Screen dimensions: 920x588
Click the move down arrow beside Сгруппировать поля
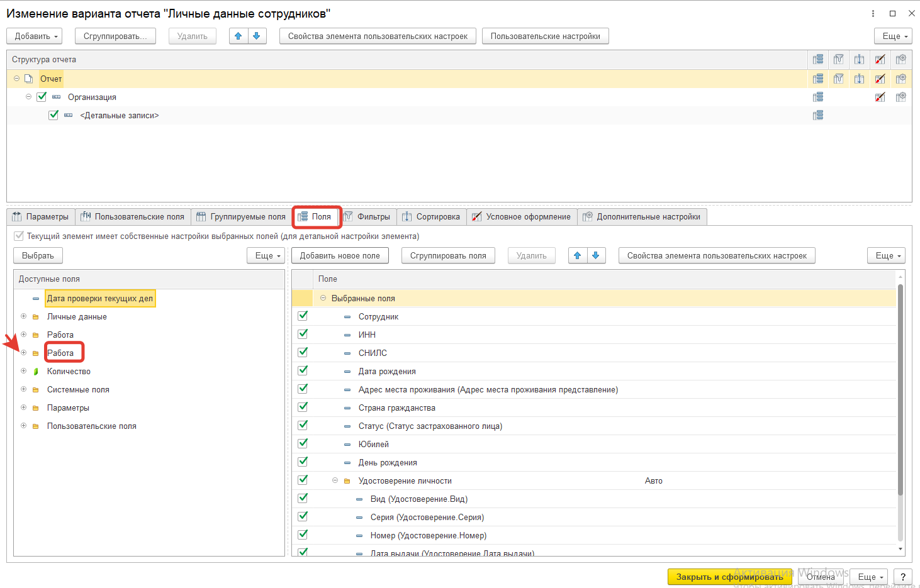point(595,255)
